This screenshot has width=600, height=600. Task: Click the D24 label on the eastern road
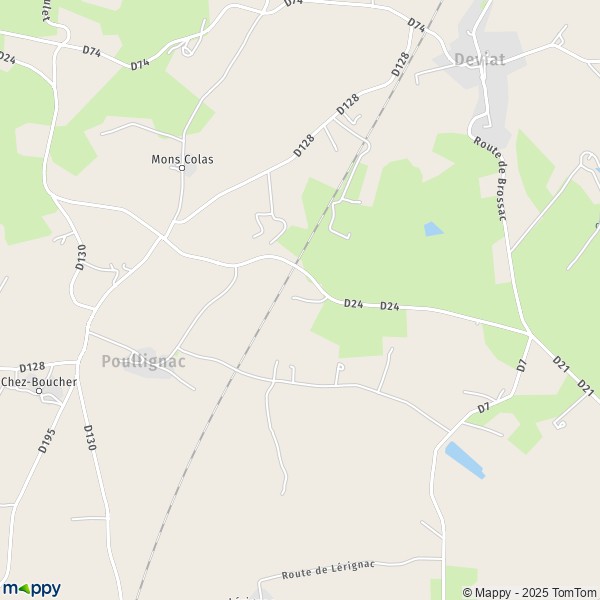[390, 306]
